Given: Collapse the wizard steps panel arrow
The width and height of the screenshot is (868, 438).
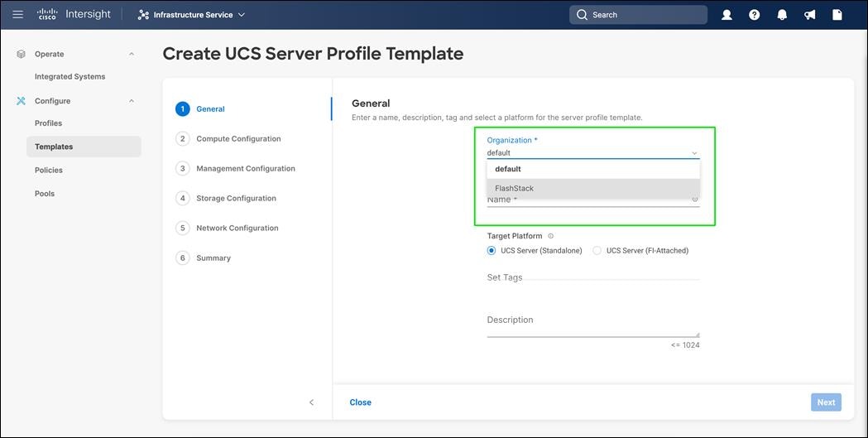Looking at the screenshot, I should coord(312,402).
